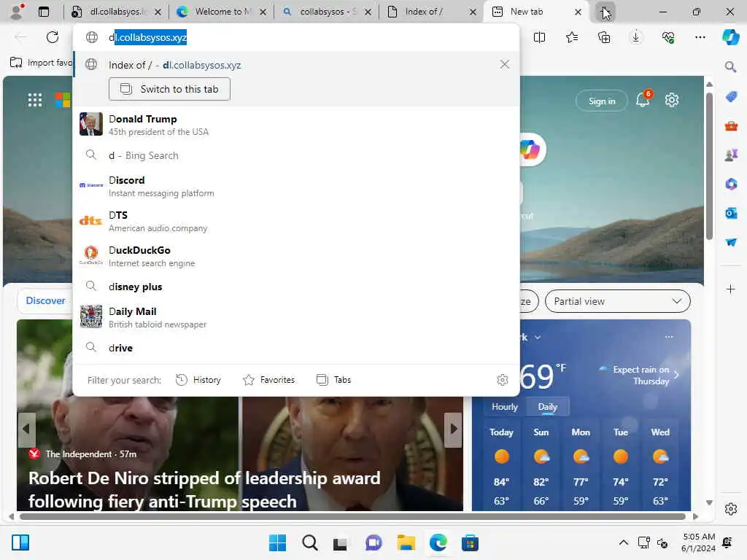This screenshot has width=747, height=560.
Task: Select the d - Bing Search suggestion
Action: point(296,155)
